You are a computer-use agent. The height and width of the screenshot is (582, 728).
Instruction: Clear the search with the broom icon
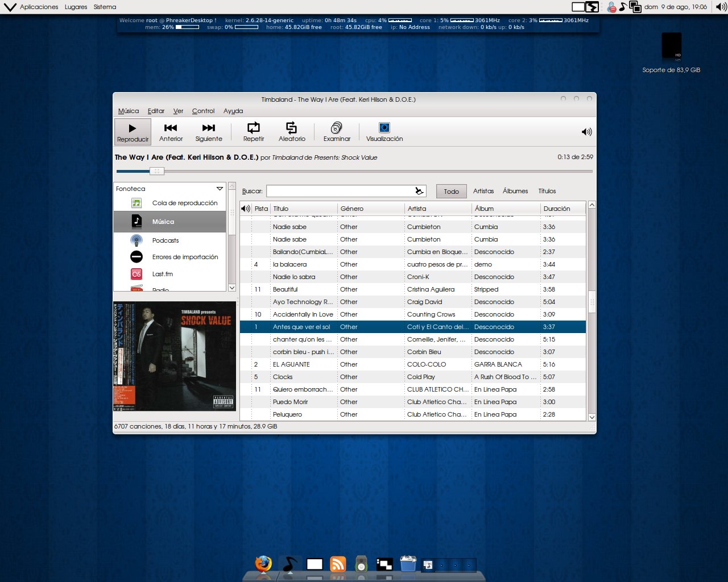point(419,191)
